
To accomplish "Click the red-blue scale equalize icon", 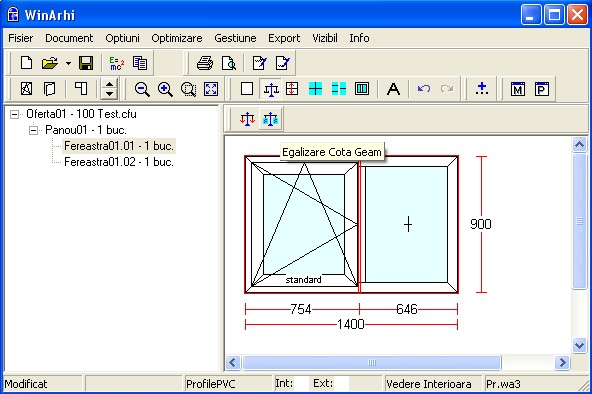I will coord(247,119).
